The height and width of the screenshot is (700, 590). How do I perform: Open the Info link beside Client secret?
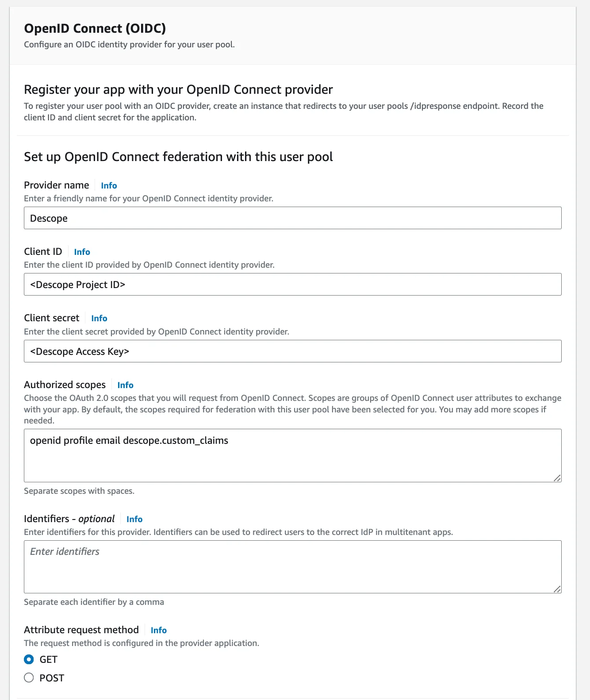pos(99,318)
